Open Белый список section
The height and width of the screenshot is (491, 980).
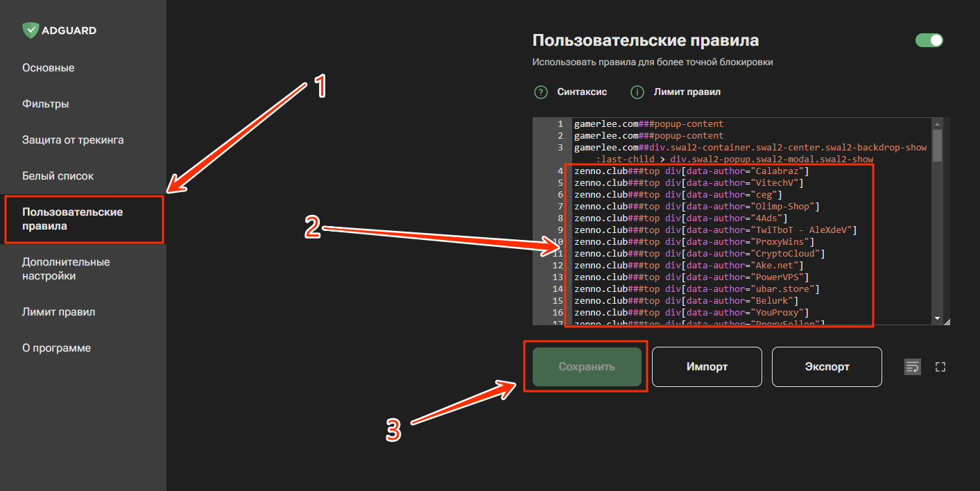tap(58, 176)
